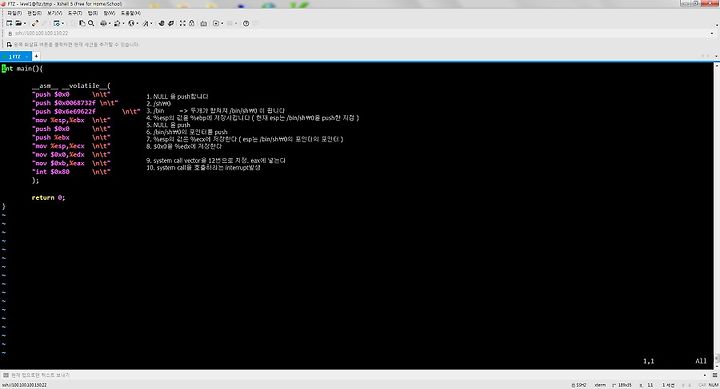Expand the globe encoding dropdown arrow
This screenshot has height=389, width=720.
pyautogui.click(x=137, y=23)
